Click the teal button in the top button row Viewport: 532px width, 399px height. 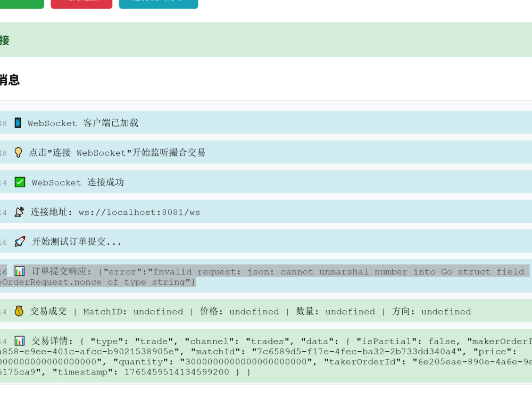[159, 4]
